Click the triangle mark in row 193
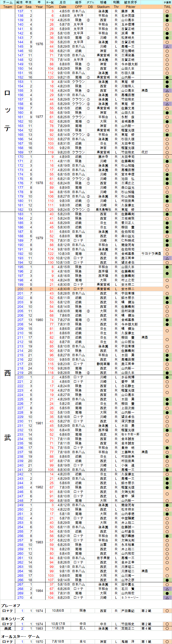 [x=167, y=258]
